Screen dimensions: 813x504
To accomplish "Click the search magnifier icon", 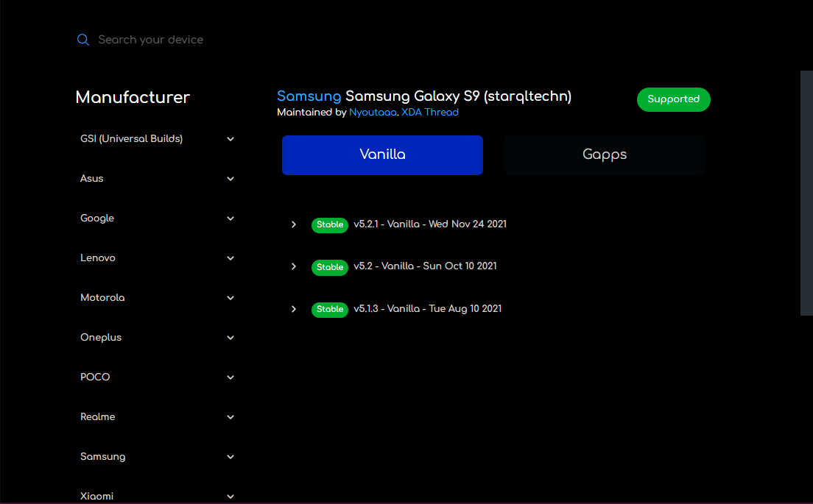I will click(83, 40).
